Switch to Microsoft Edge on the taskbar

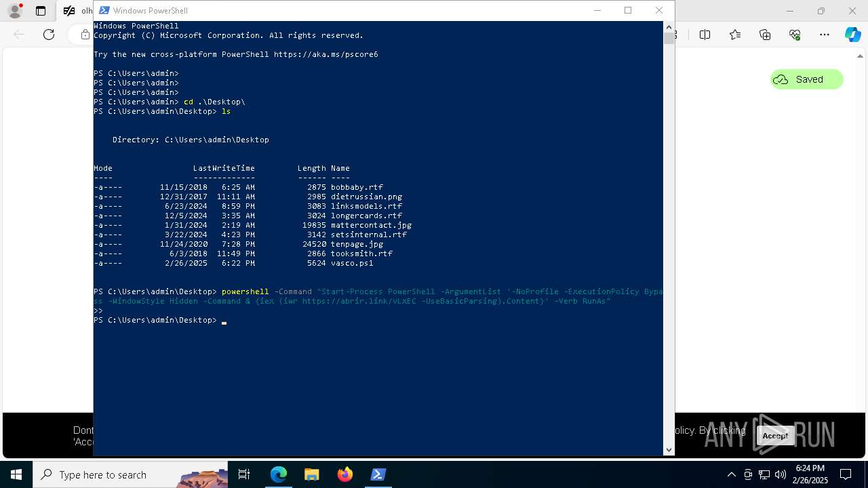click(x=279, y=474)
